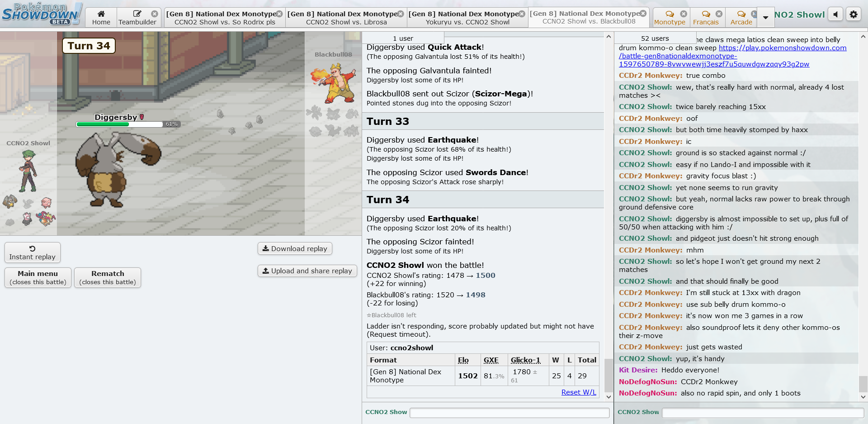The image size is (868, 424).
Task: Close the So Rodrix pls battle tab
Action: point(279,14)
